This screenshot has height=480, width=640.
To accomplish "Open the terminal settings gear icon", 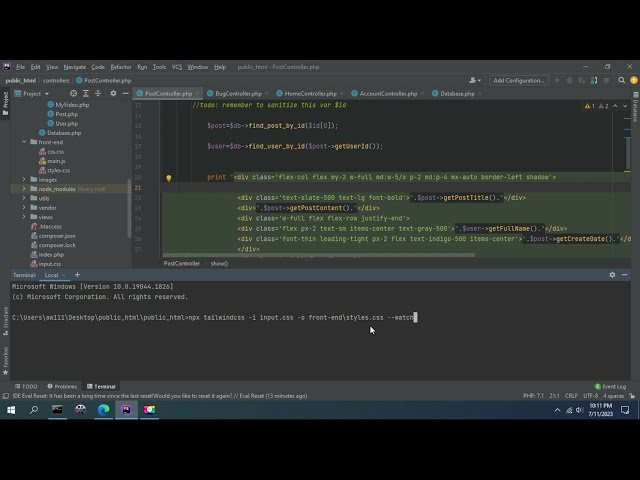I will pyautogui.click(x=612, y=275).
